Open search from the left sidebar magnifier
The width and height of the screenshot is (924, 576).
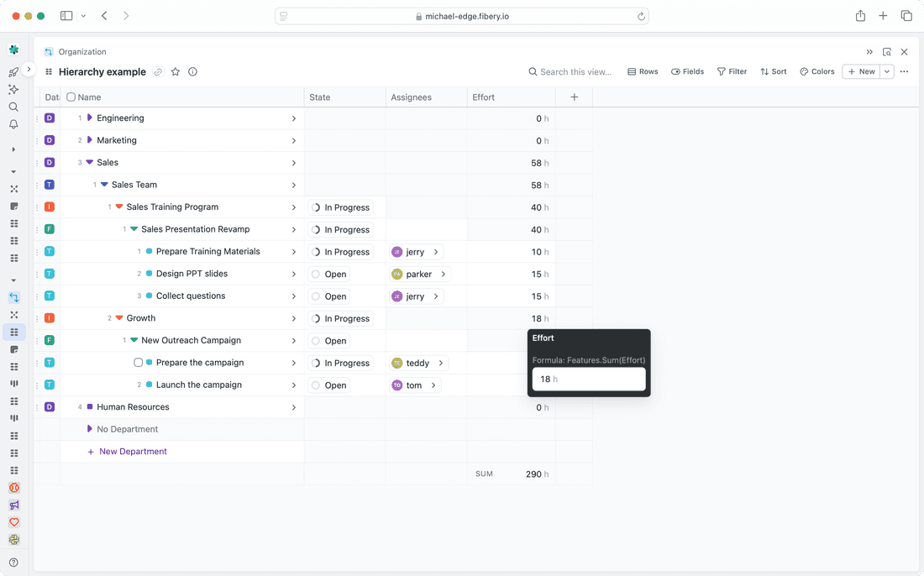click(13, 107)
